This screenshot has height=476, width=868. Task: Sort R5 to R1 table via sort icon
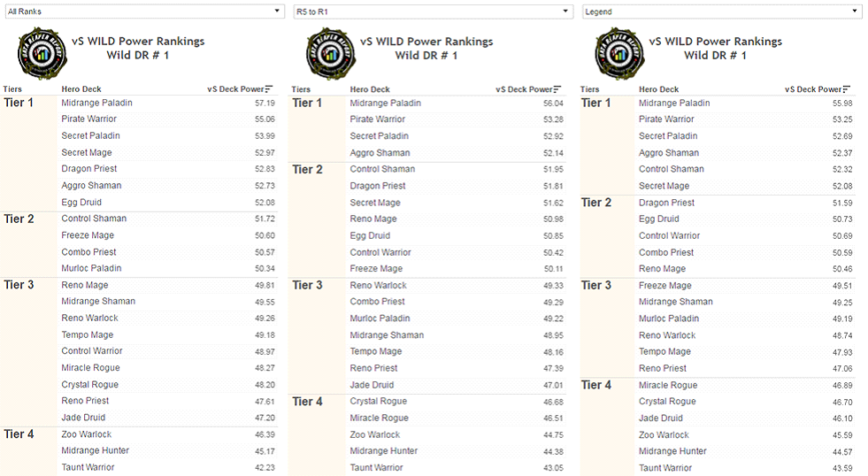click(557, 89)
